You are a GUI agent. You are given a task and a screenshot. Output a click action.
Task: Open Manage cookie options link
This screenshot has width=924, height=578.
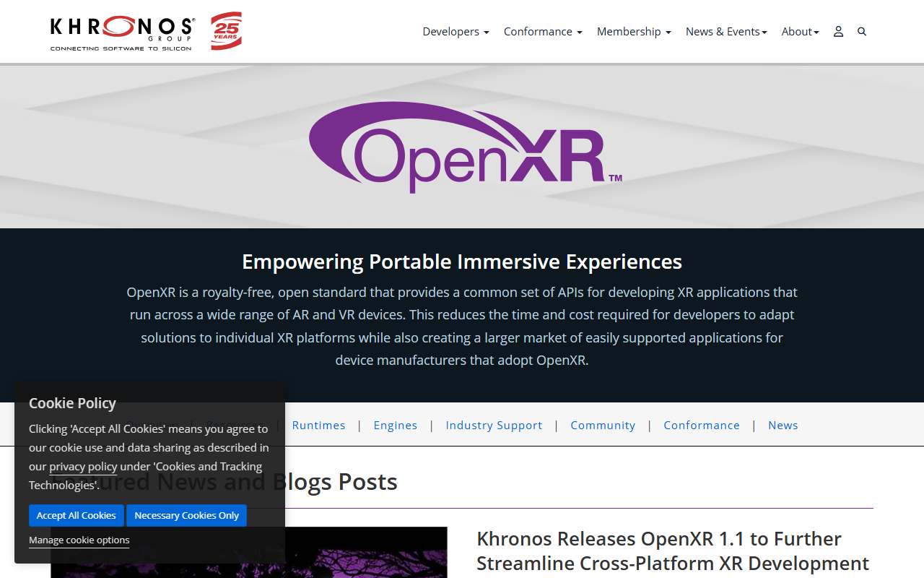click(x=79, y=540)
